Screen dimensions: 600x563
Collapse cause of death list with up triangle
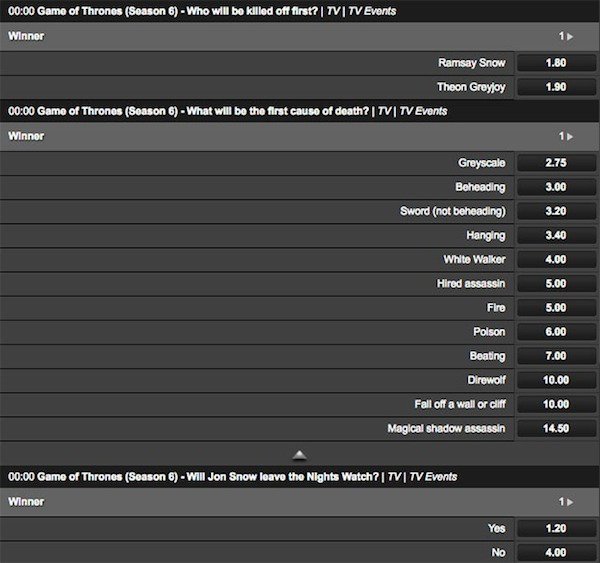[x=300, y=455]
